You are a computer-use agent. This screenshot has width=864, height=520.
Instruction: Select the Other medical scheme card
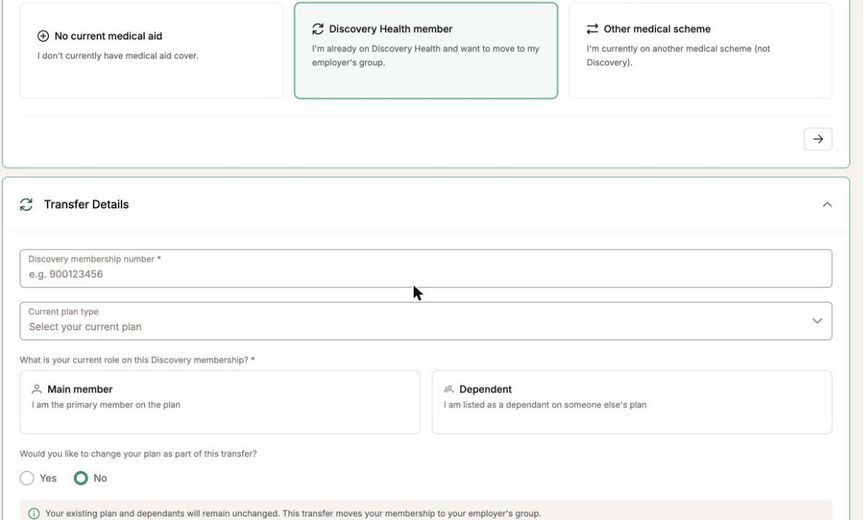(x=700, y=50)
